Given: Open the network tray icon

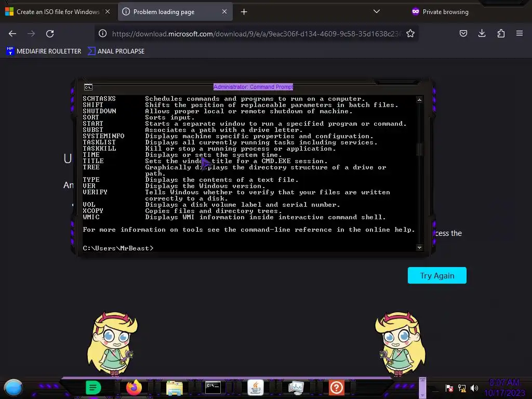Looking at the screenshot, I should coord(462,388).
